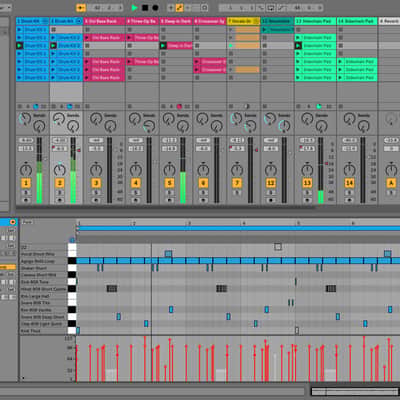
Task: Toggle track 12 activator button
Action: 271,183
